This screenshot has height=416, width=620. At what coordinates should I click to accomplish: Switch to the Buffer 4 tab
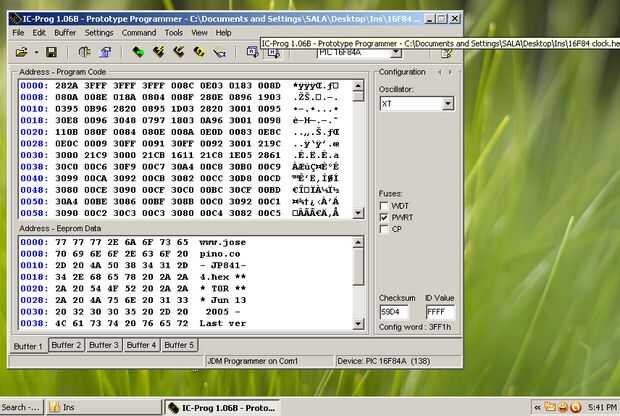tap(141, 345)
